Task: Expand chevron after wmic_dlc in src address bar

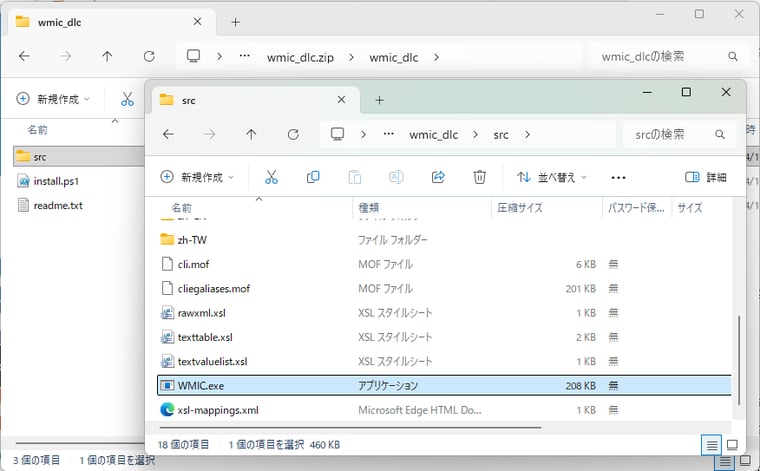Action: pos(475,135)
